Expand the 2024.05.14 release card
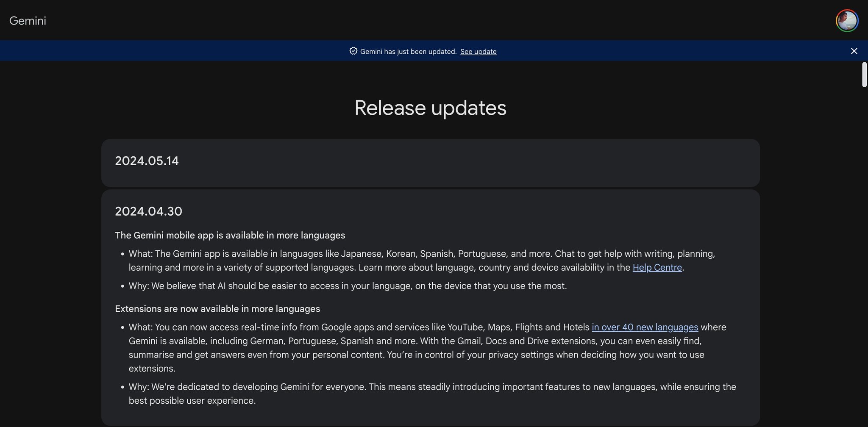 click(430, 163)
